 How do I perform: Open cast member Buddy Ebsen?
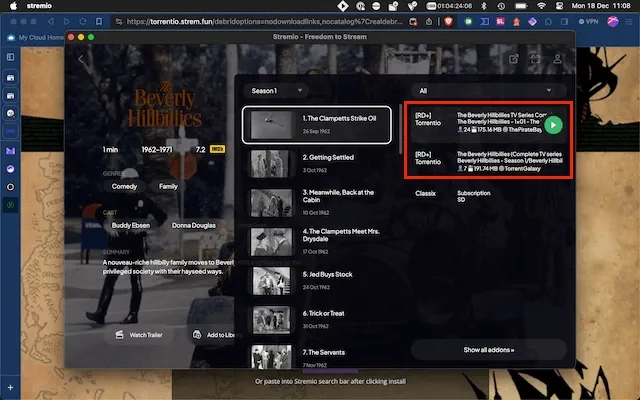click(x=131, y=226)
